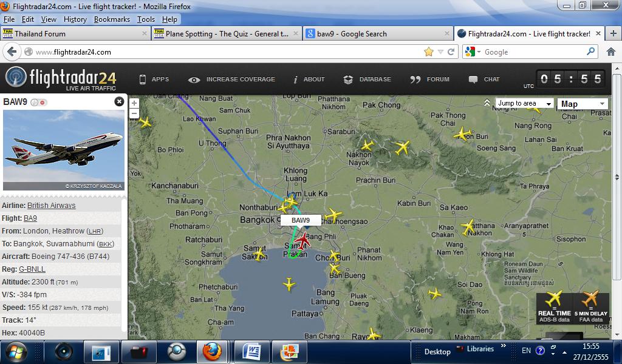Close the BAW9 flight details panel

[119, 102]
